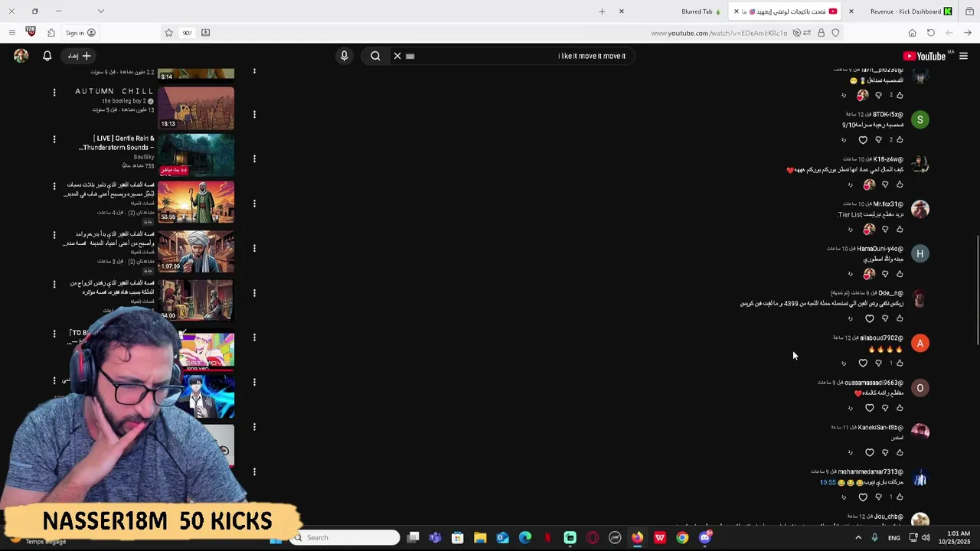This screenshot has width=980, height=551.
Task: Click the Sign in button in the toolbar
Action: point(80,33)
